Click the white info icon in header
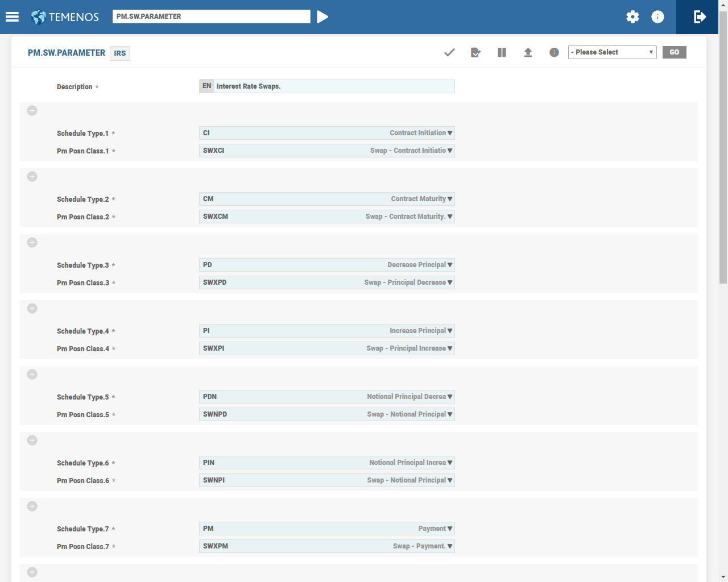The width and height of the screenshot is (728, 582). (x=657, y=17)
